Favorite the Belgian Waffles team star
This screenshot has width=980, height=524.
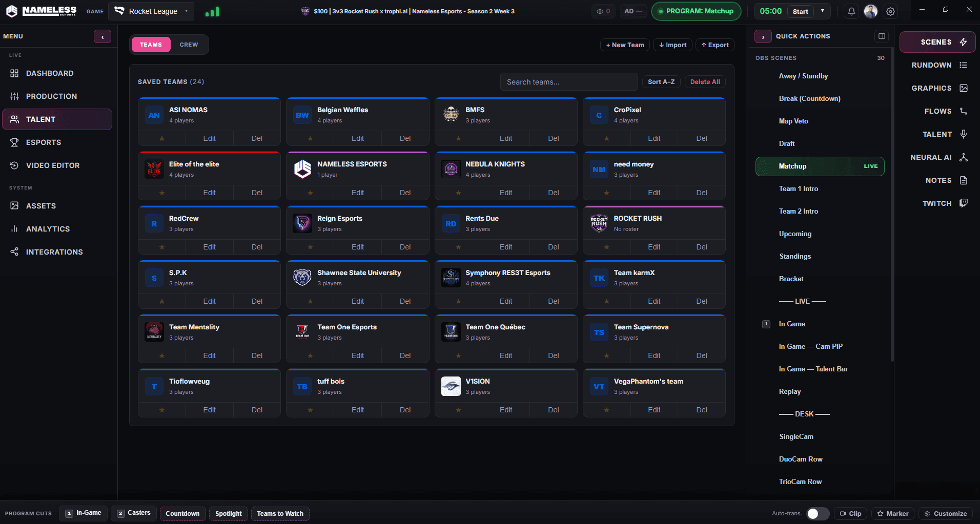310,138
